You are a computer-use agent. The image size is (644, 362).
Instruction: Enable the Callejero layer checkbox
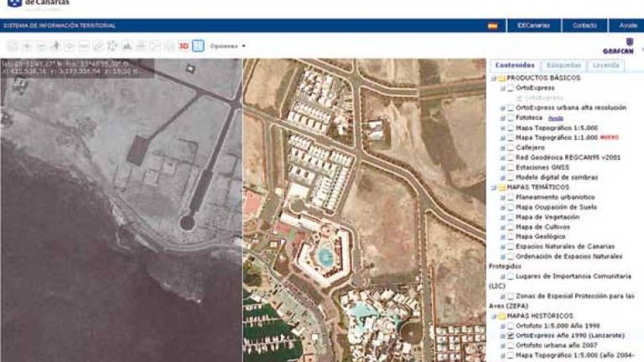(510, 147)
